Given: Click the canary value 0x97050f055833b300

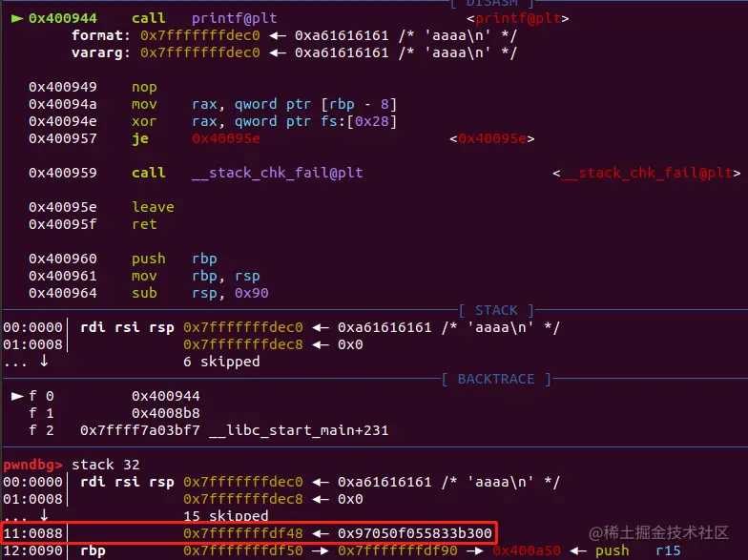Looking at the screenshot, I should pos(414,533).
